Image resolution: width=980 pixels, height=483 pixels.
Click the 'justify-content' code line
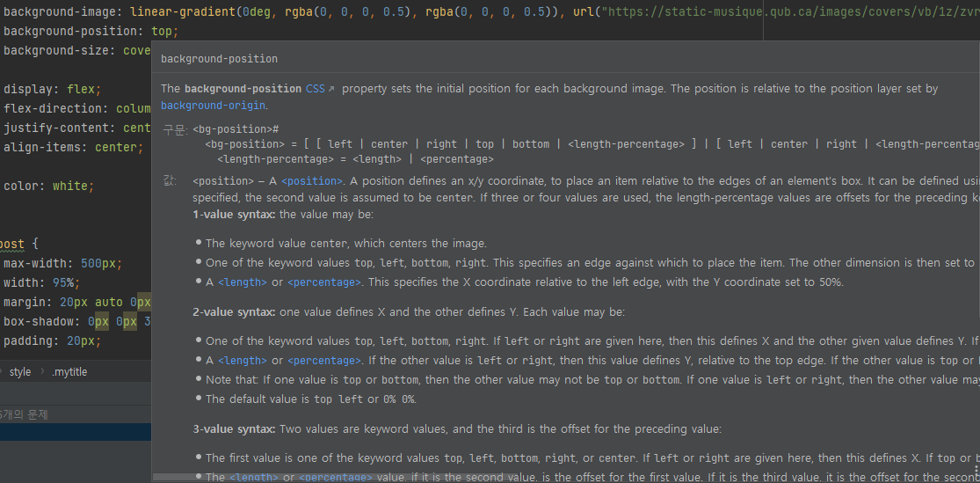pyautogui.click(x=76, y=128)
